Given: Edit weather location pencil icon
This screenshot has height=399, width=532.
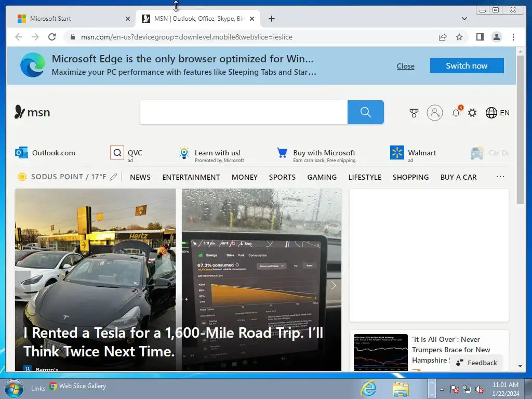Looking at the screenshot, I should 114,177.
